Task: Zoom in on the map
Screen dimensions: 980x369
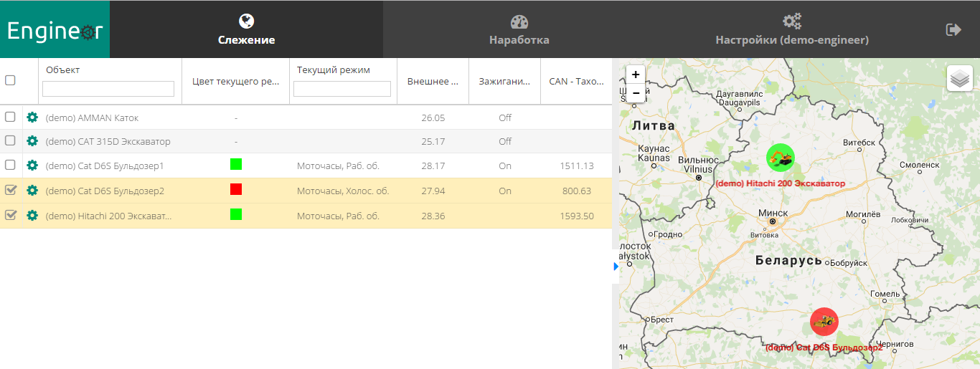Action: (x=636, y=75)
